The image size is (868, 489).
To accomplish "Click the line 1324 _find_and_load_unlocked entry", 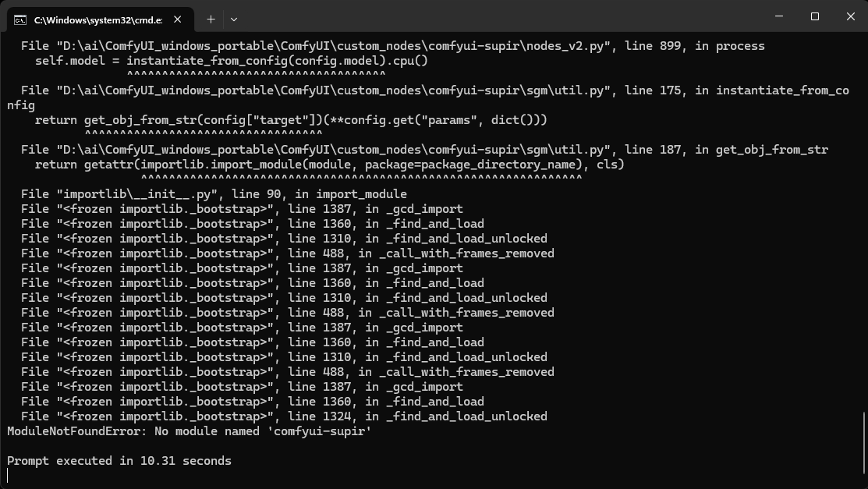I will coord(284,416).
